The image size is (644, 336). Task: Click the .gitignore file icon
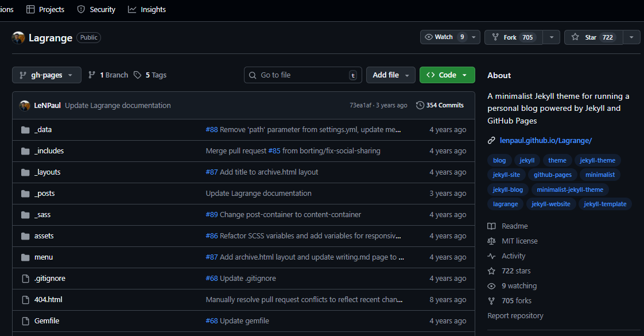point(25,279)
